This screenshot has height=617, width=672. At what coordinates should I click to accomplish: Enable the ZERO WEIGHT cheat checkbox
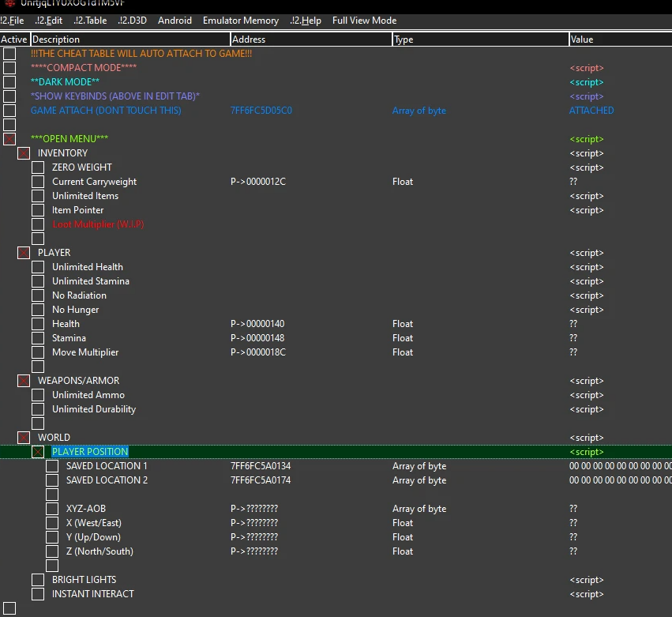pos(38,167)
